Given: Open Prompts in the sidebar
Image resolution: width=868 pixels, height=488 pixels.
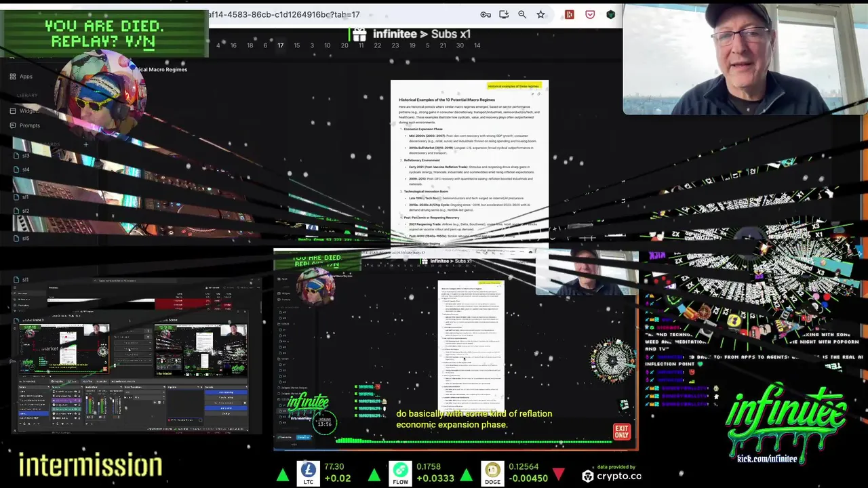Looking at the screenshot, I should click(x=24, y=125).
